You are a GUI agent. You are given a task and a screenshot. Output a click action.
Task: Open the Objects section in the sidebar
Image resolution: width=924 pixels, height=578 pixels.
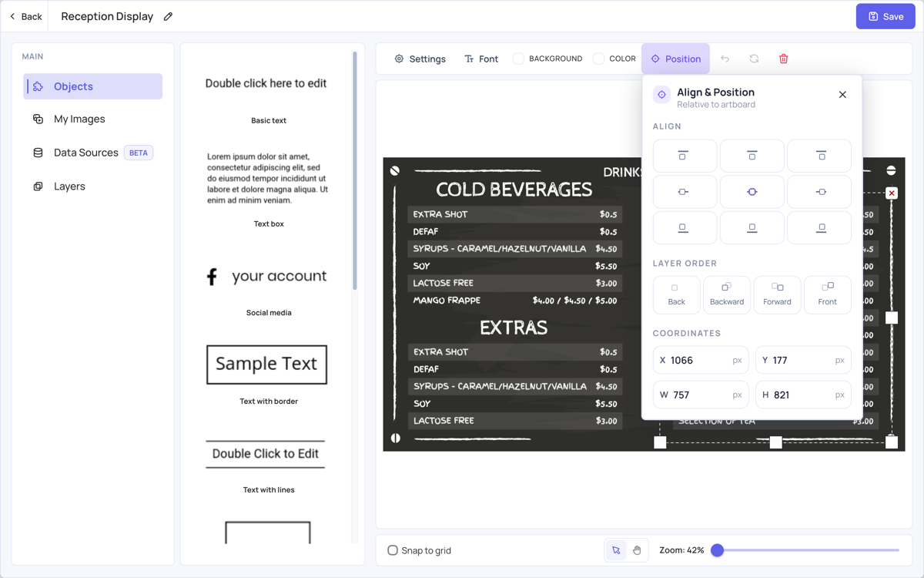tap(93, 86)
